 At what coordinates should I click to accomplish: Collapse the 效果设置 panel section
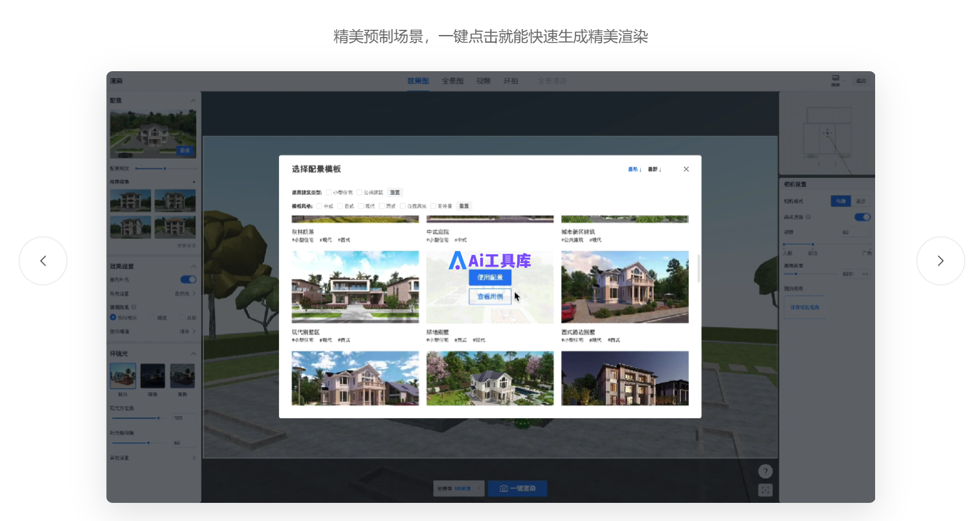[193, 266]
